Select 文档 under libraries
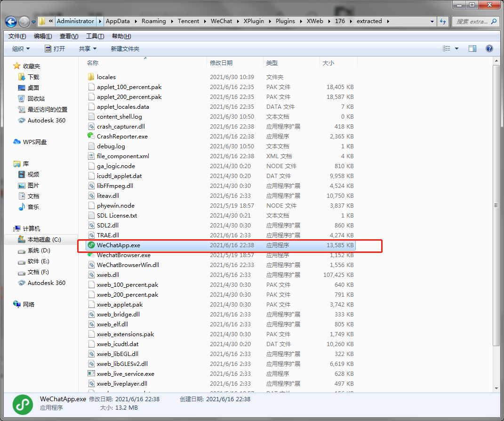 (33, 196)
